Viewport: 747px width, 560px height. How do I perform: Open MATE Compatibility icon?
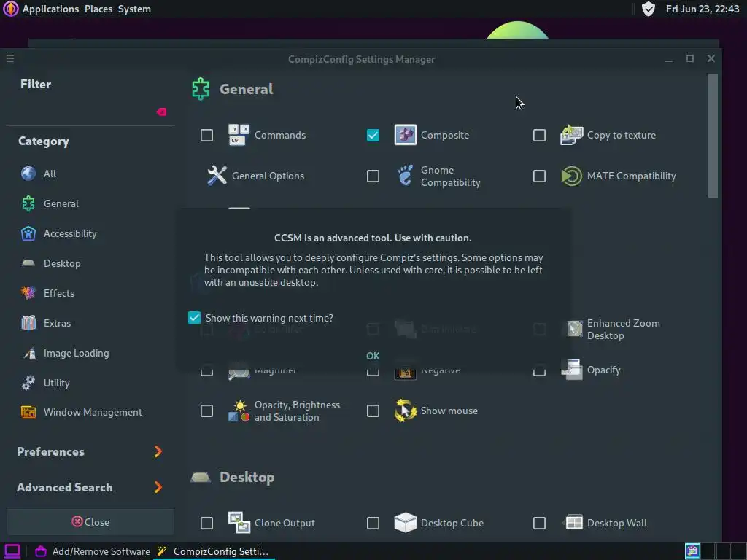coord(572,176)
